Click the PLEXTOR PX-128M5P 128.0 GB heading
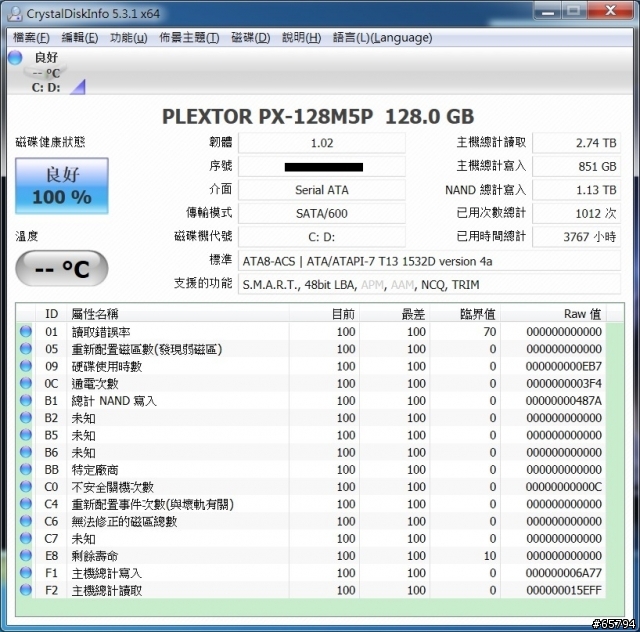The width and height of the screenshot is (640, 632). (x=318, y=117)
